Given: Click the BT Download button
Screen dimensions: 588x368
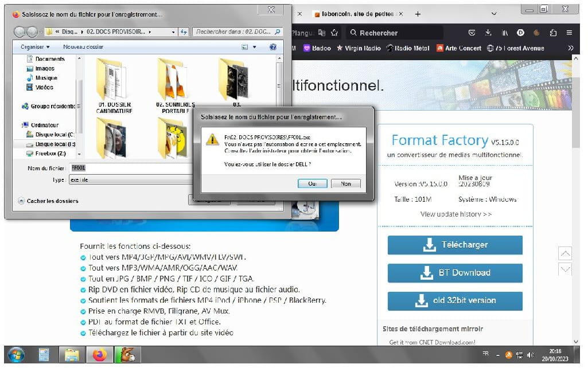Looking at the screenshot, I should (x=455, y=273).
